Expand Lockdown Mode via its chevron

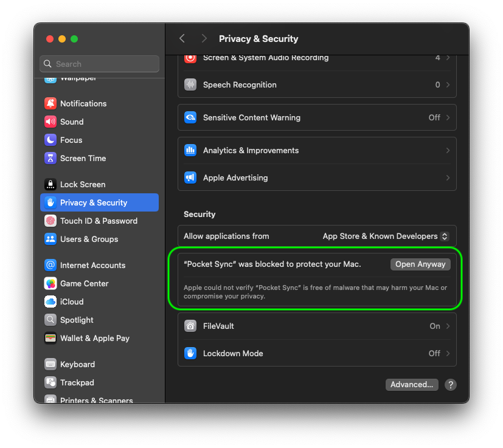[448, 353]
